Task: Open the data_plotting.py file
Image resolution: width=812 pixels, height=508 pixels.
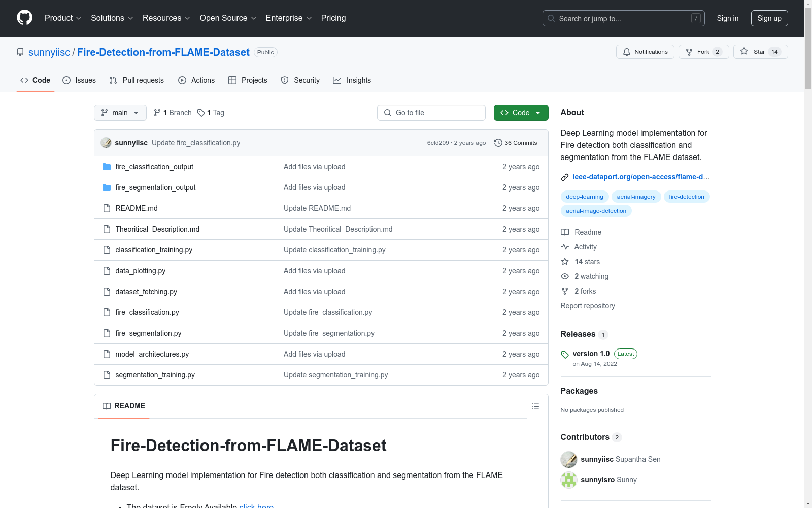Action: pos(141,271)
